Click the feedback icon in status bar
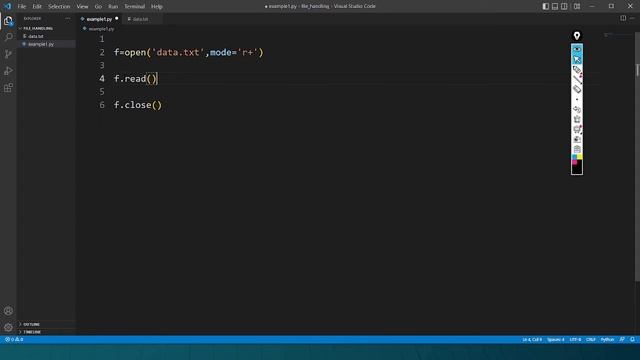 click(x=622, y=340)
